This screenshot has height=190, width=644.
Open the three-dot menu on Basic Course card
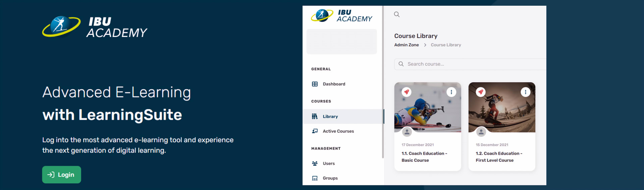coord(451,92)
